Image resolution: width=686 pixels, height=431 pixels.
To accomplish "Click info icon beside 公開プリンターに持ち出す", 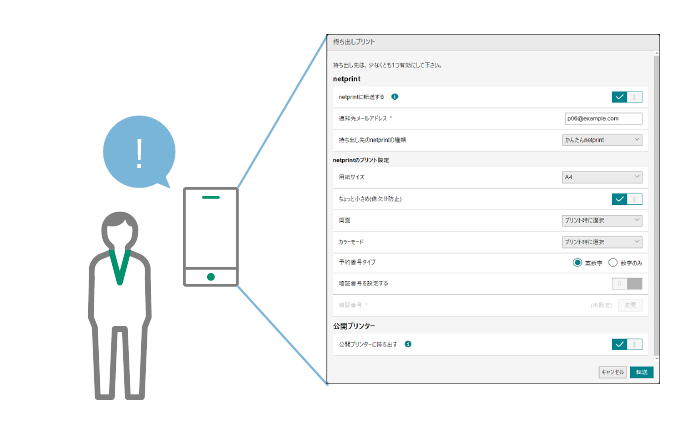I will tap(408, 344).
